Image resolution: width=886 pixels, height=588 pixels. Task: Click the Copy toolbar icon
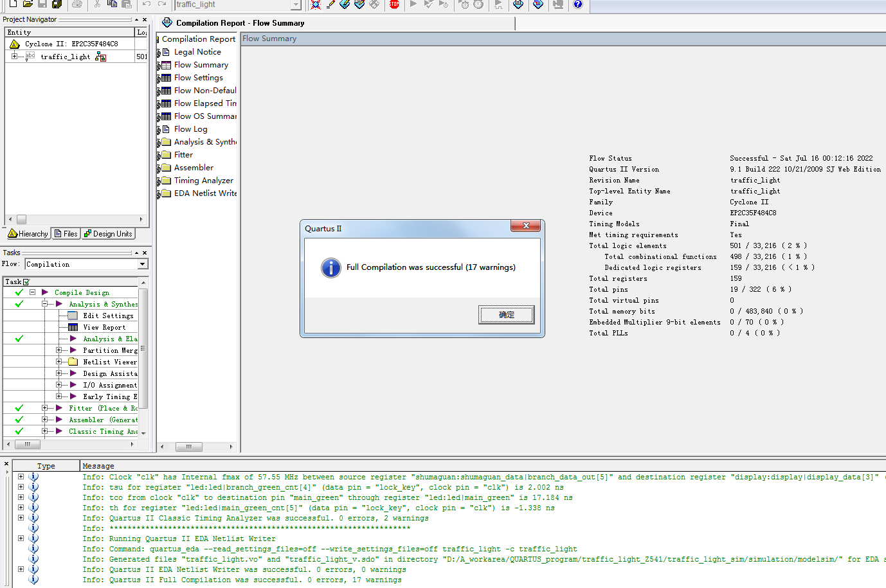click(112, 4)
